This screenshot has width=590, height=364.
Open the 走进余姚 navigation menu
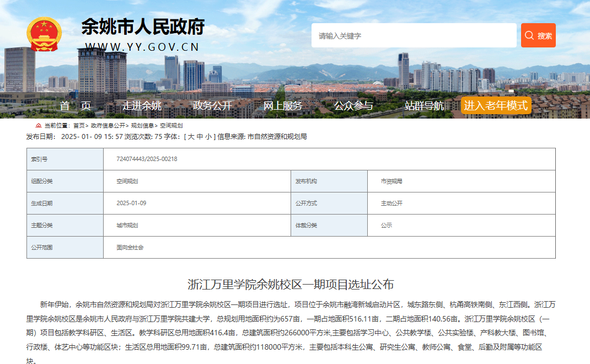142,106
